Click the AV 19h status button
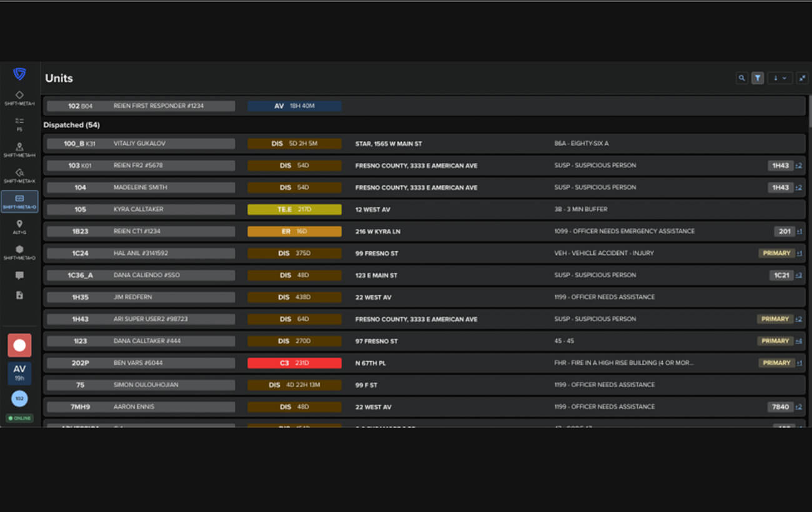Screen dimensions: 812x512 click(x=19, y=373)
